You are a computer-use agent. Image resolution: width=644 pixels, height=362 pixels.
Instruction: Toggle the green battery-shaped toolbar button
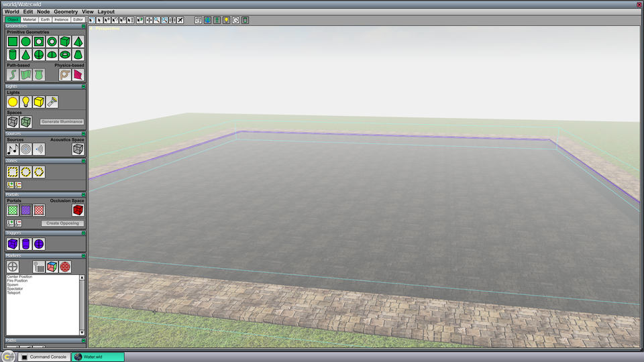click(246, 20)
